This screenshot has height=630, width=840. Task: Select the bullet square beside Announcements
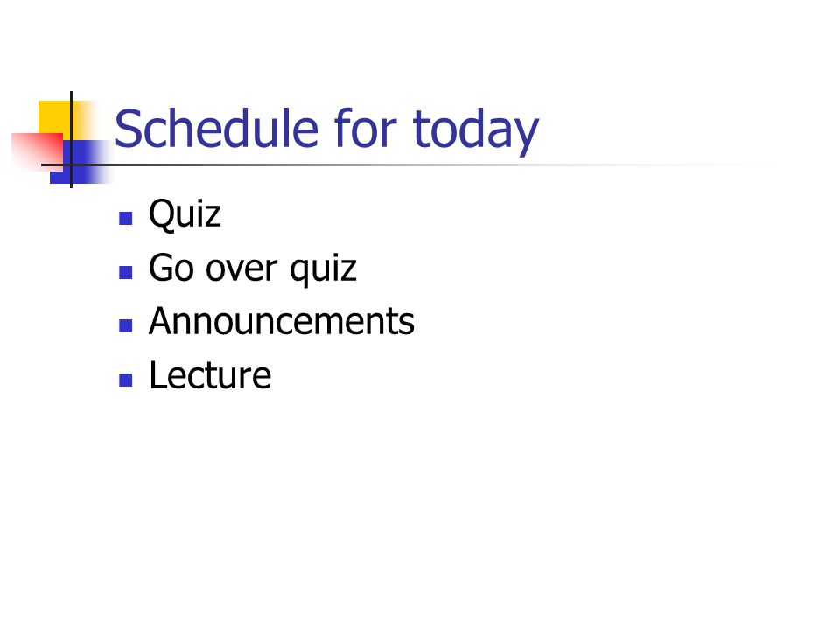tap(126, 325)
